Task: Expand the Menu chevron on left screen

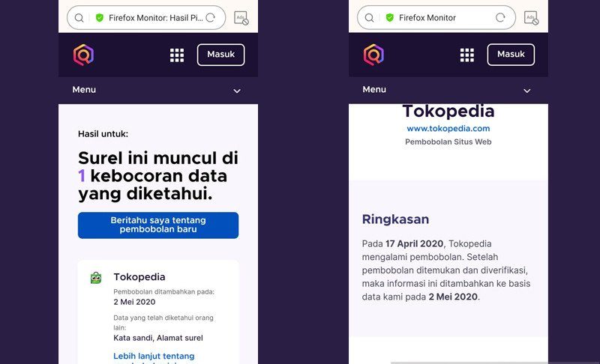Action: 237,91
